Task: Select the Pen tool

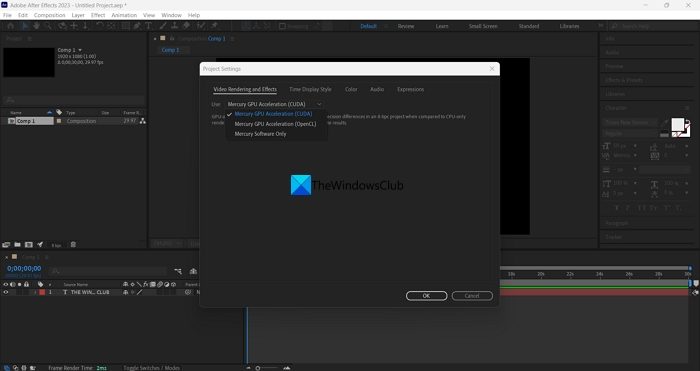Action: click(x=138, y=26)
